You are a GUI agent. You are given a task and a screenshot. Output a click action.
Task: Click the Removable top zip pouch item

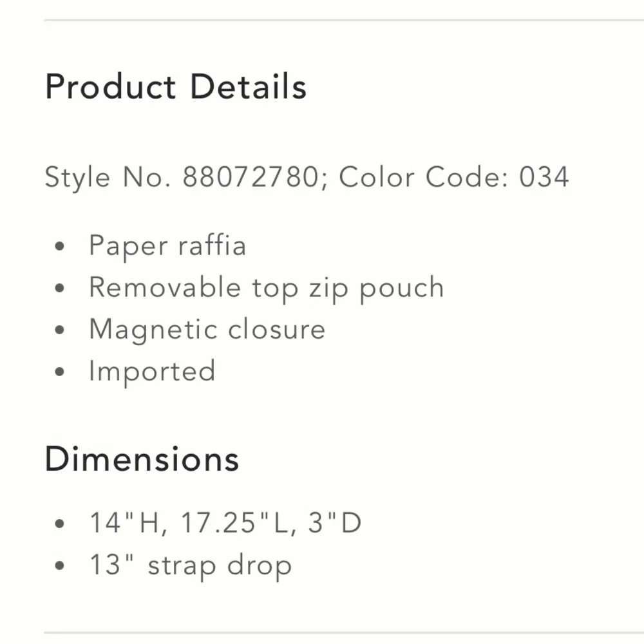click(x=267, y=287)
